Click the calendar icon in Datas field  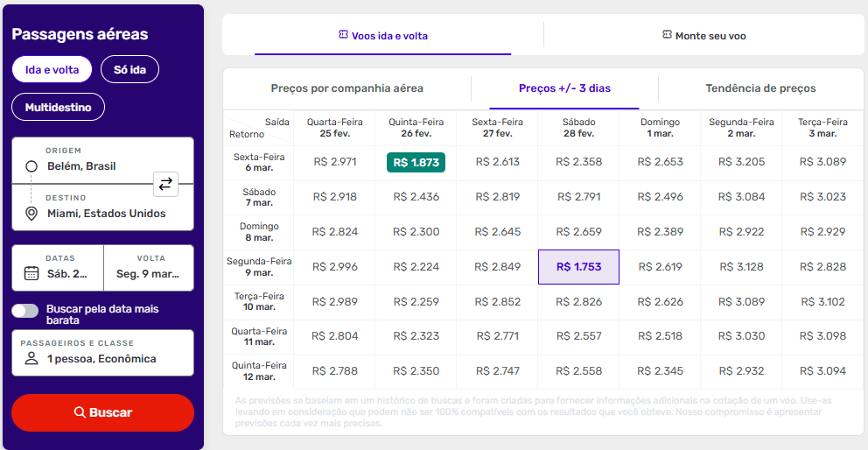click(31, 273)
